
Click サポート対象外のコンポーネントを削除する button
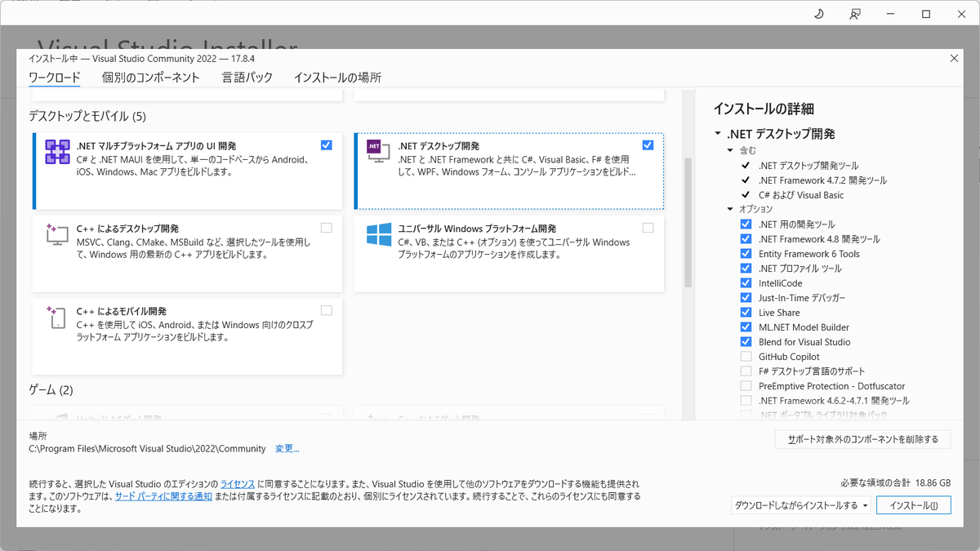(x=863, y=439)
